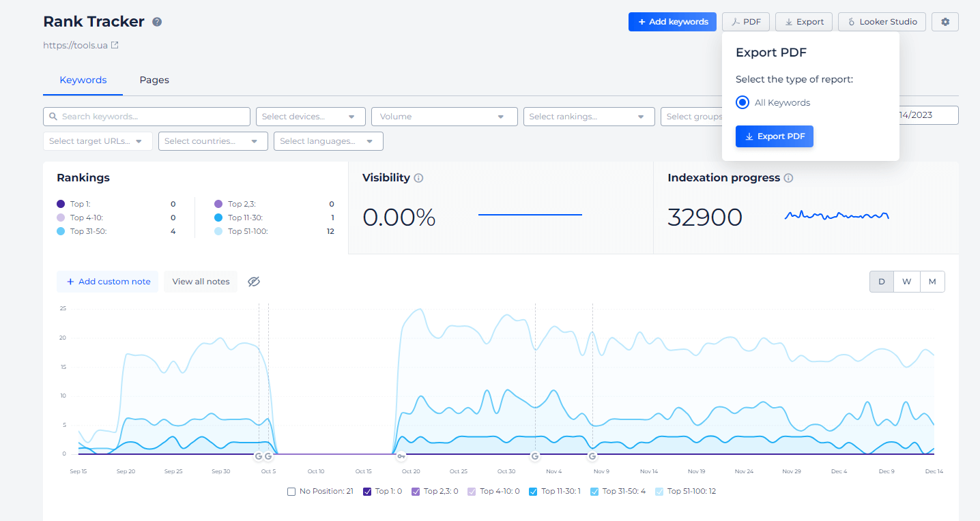
Task: Click the key icon marker near Oct 20
Action: click(401, 456)
